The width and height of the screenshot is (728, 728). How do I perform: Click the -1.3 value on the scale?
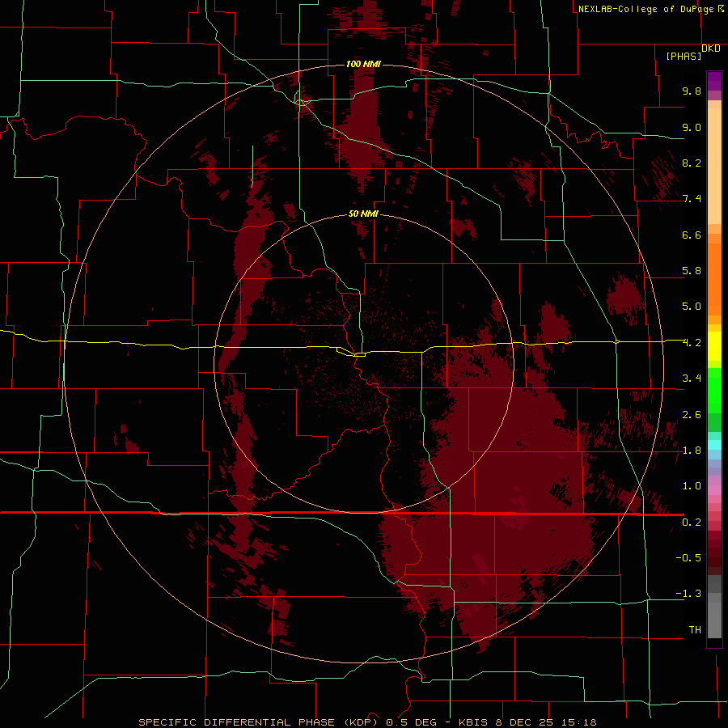coord(688,594)
